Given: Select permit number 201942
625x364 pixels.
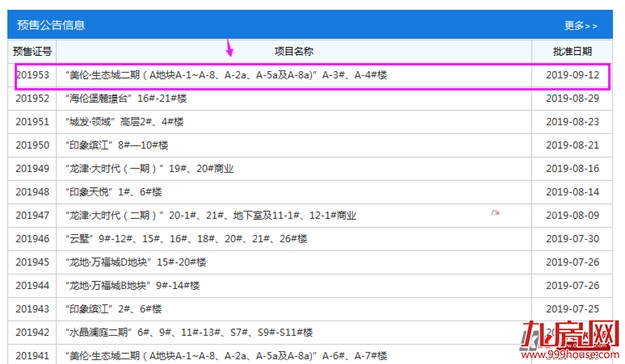Looking at the screenshot, I should (32, 333).
